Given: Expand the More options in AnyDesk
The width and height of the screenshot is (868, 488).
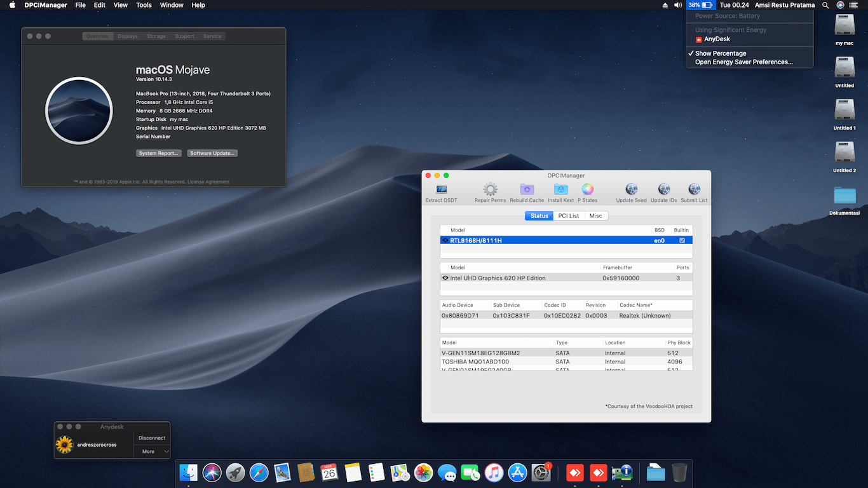Looking at the screenshot, I should [152, 451].
